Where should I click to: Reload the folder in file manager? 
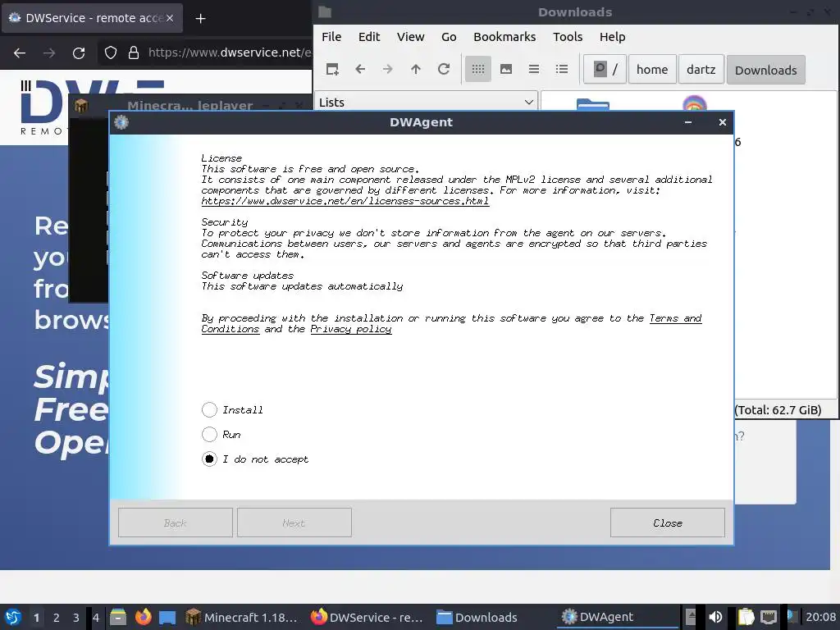[x=444, y=69]
